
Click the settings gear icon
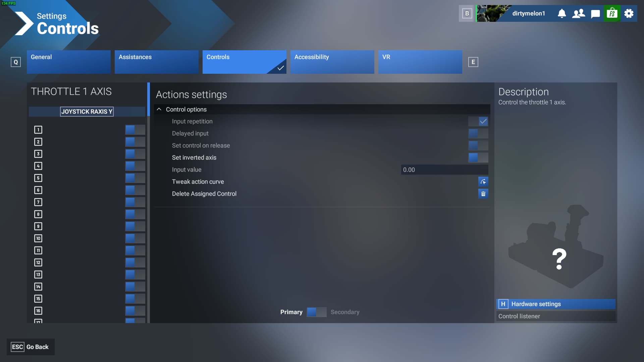pyautogui.click(x=629, y=13)
